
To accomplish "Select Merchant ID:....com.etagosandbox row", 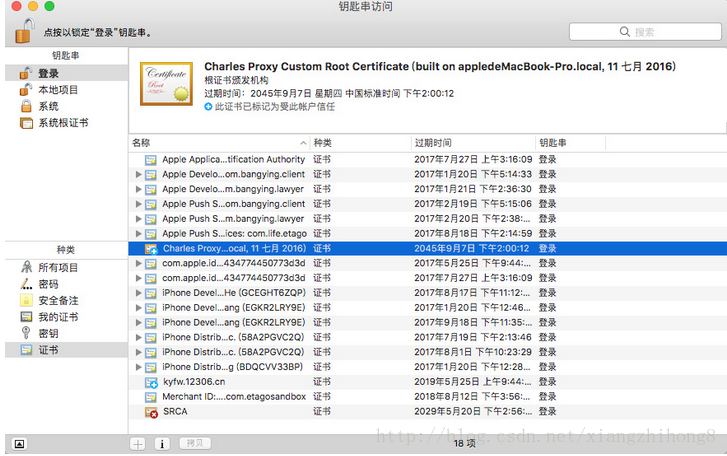I will pyautogui.click(x=427, y=397).
